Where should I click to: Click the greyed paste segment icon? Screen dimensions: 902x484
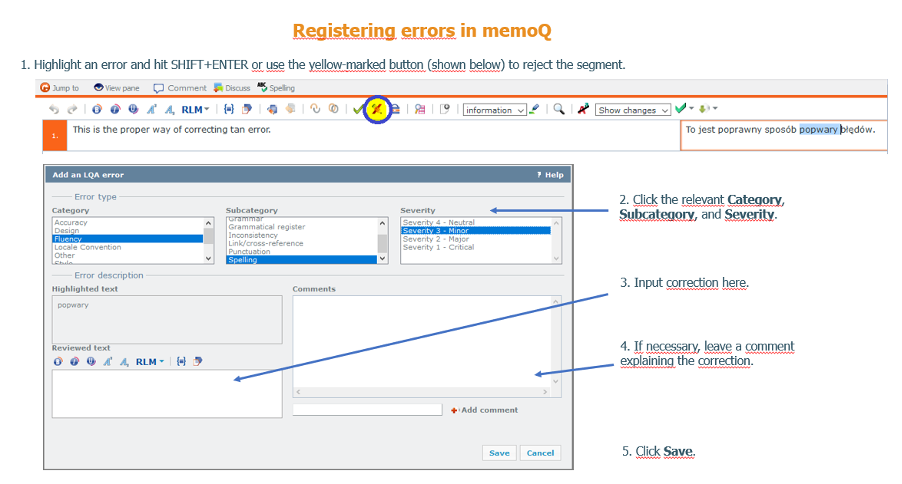pos(291,109)
